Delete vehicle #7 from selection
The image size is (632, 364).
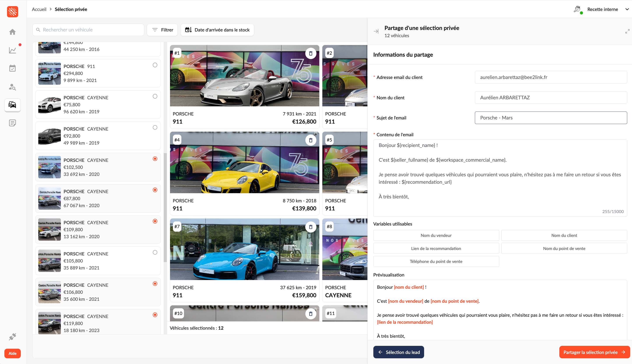[x=311, y=227]
